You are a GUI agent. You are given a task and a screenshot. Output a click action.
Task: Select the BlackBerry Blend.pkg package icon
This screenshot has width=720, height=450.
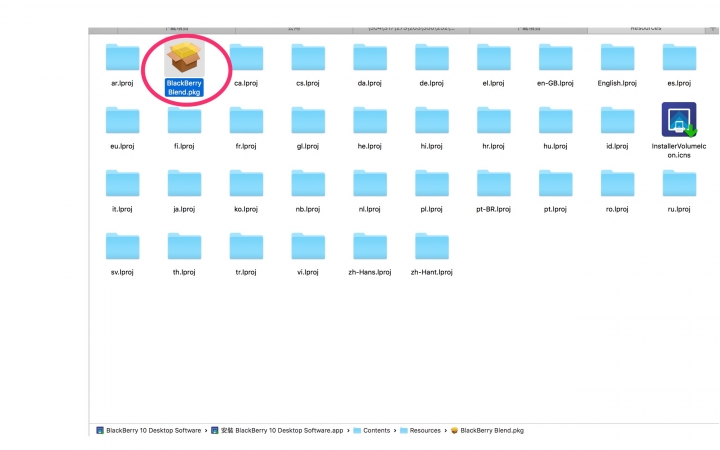tap(184, 58)
